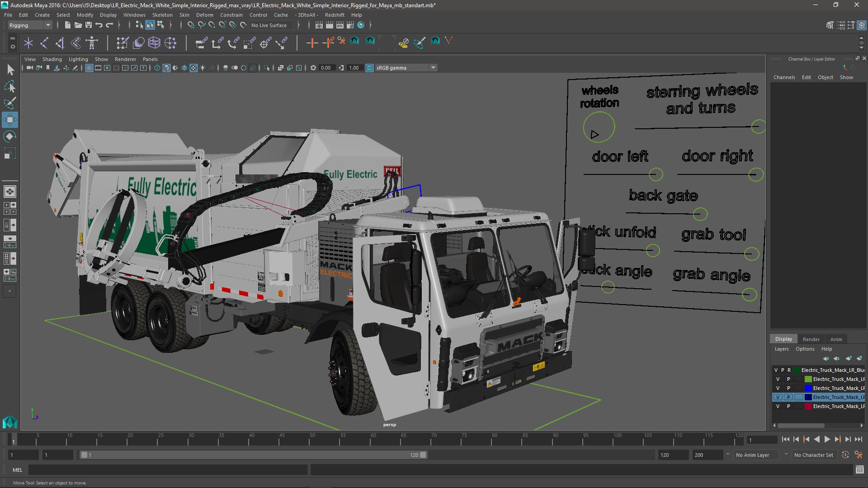868x488 pixels.
Task: Go to end of playback range
Action: [x=859, y=439]
